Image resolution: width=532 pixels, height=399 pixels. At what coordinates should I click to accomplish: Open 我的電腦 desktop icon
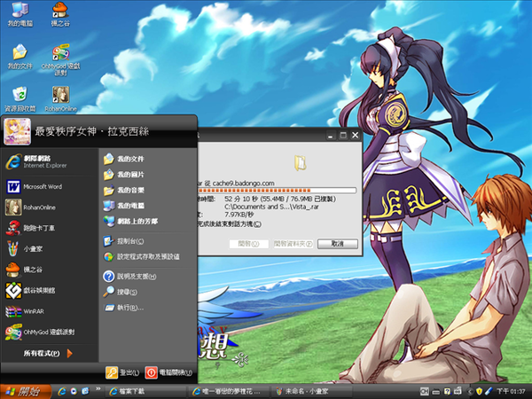pos(20,14)
